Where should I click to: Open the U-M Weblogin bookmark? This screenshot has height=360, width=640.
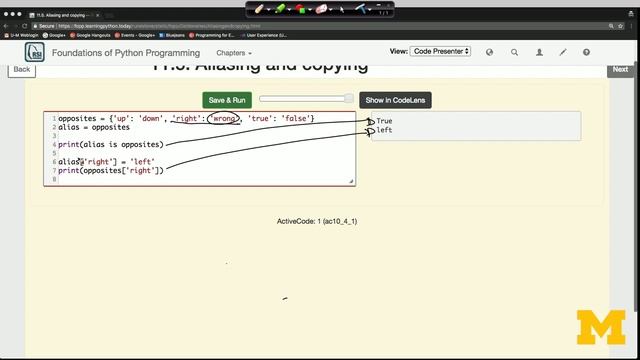[x=21, y=35]
